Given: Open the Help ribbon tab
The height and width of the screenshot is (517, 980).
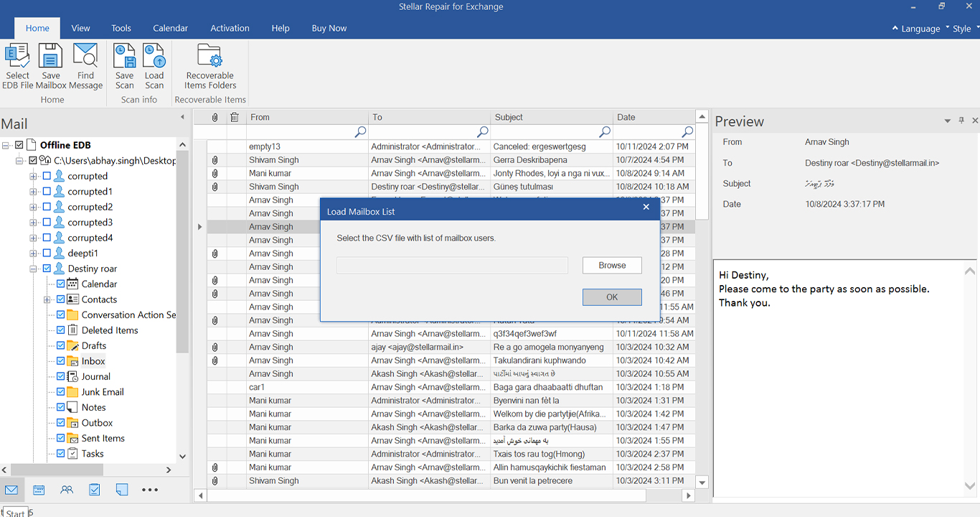Looking at the screenshot, I should click(281, 28).
